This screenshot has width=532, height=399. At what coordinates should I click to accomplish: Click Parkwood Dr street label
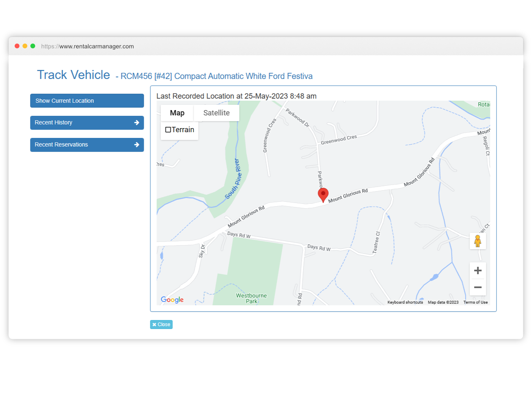[298, 117]
